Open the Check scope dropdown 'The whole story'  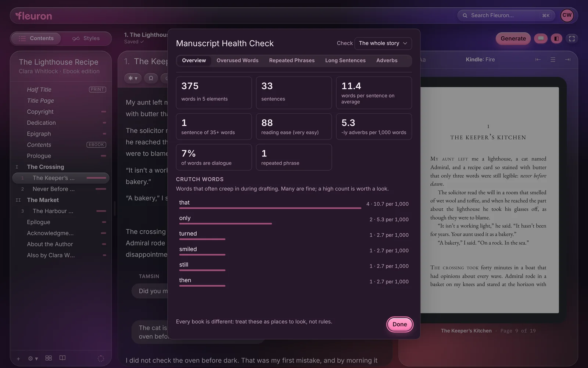[x=383, y=43]
